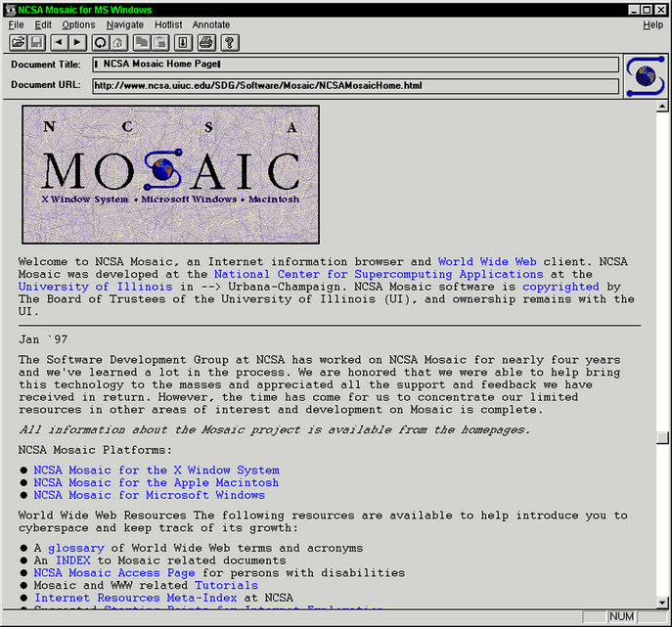
Task: Click the Save floppy disk icon
Action: pos(37,42)
